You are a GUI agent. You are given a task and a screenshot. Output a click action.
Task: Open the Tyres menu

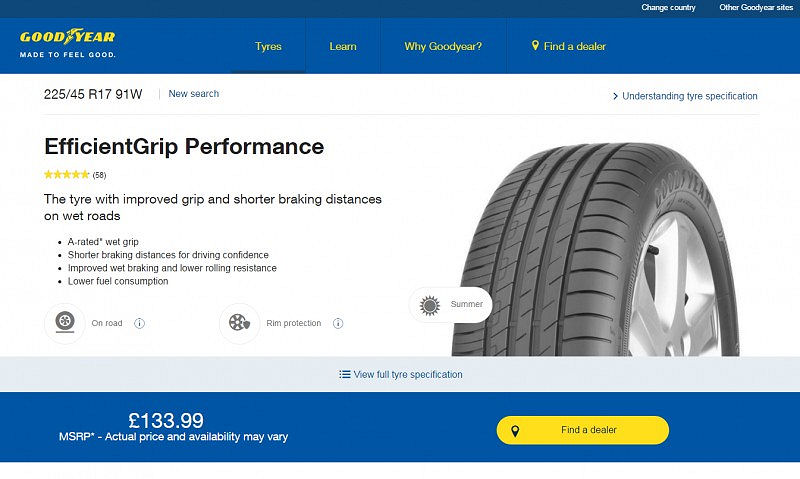pyautogui.click(x=268, y=46)
